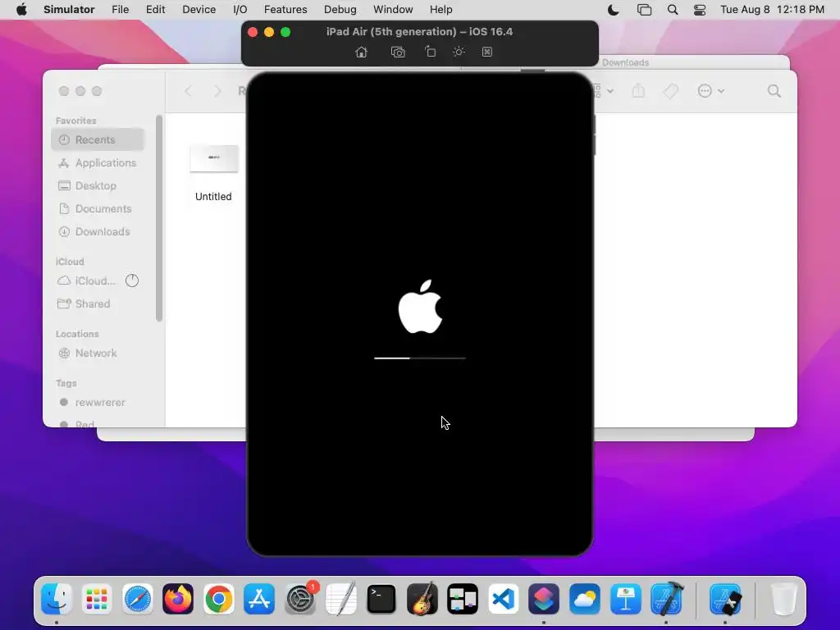This screenshot has height=630, width=840.
Task: Open System Preferences from the Dock
Action: (300, 598)
